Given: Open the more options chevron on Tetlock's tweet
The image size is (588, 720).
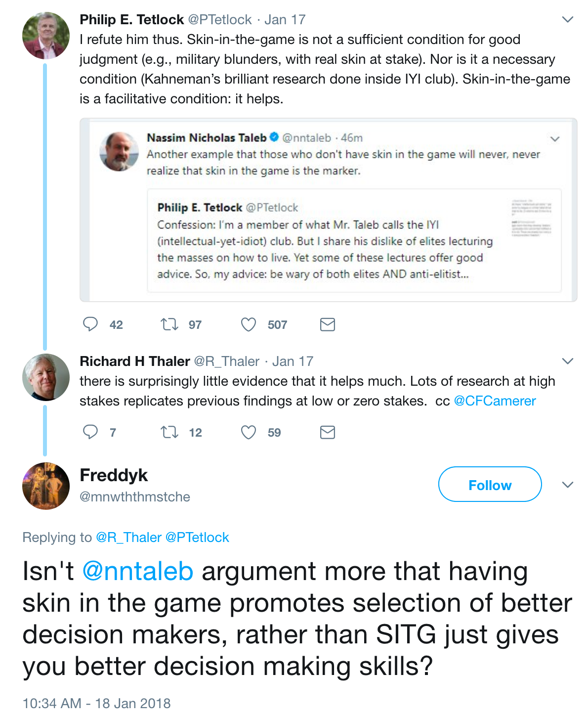Looking at the screenshot, I should pyautogui.click(x=568, y=19).
